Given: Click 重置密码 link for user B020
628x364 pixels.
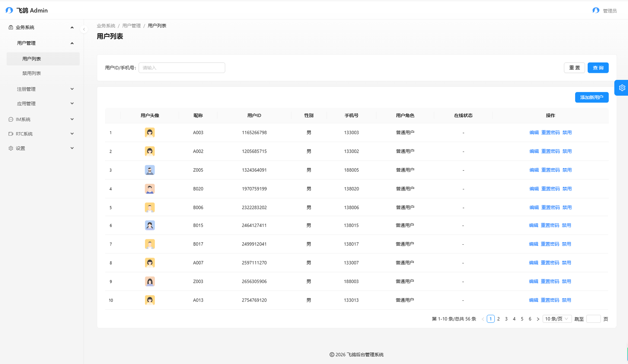Looking at the screenshot, I should 550,188.
